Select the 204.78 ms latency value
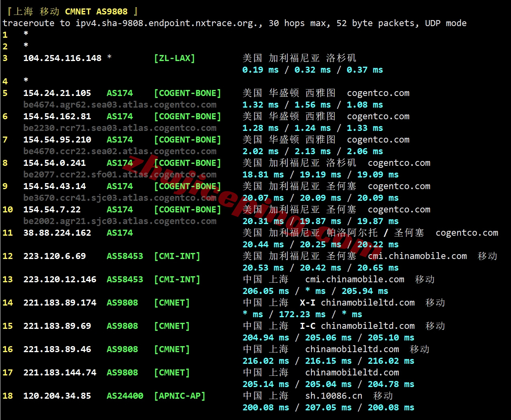The image size is (511, 420). coord(391,384)
